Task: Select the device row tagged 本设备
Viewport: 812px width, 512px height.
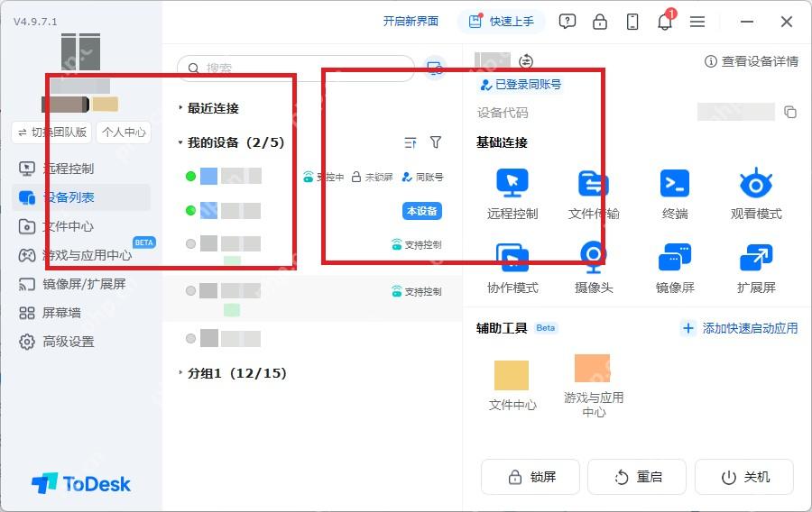Action: pyautogui.click(x=313, y=211)
